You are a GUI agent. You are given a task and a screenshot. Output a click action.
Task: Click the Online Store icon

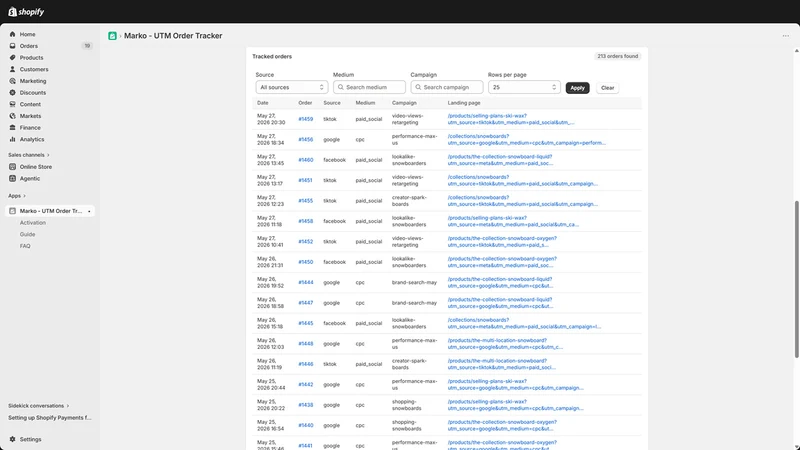[x=12, y=167]
